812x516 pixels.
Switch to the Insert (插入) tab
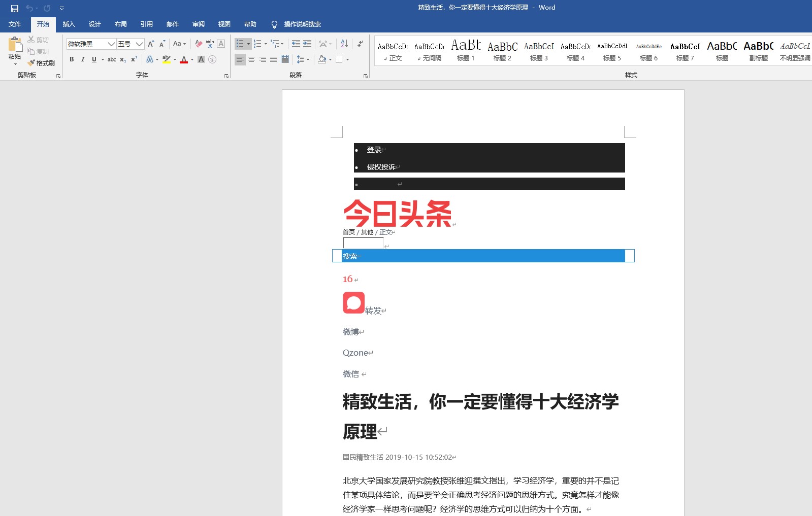point(69,24)
